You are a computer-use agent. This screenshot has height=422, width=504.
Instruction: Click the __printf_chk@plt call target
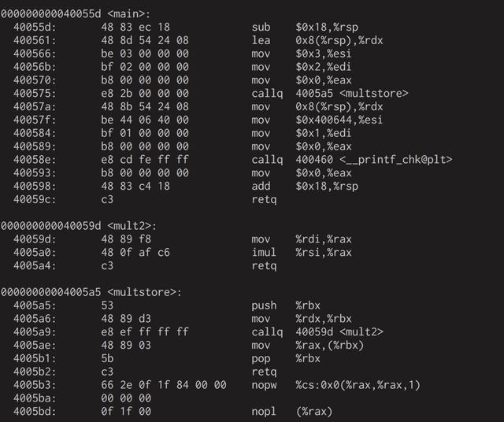[374, 159]
